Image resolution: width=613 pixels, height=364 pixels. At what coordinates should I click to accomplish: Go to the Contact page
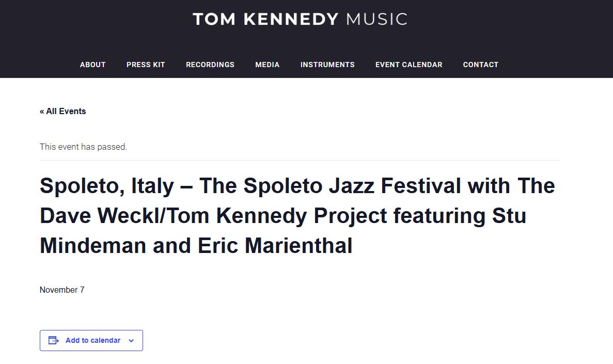click(480, 65)
